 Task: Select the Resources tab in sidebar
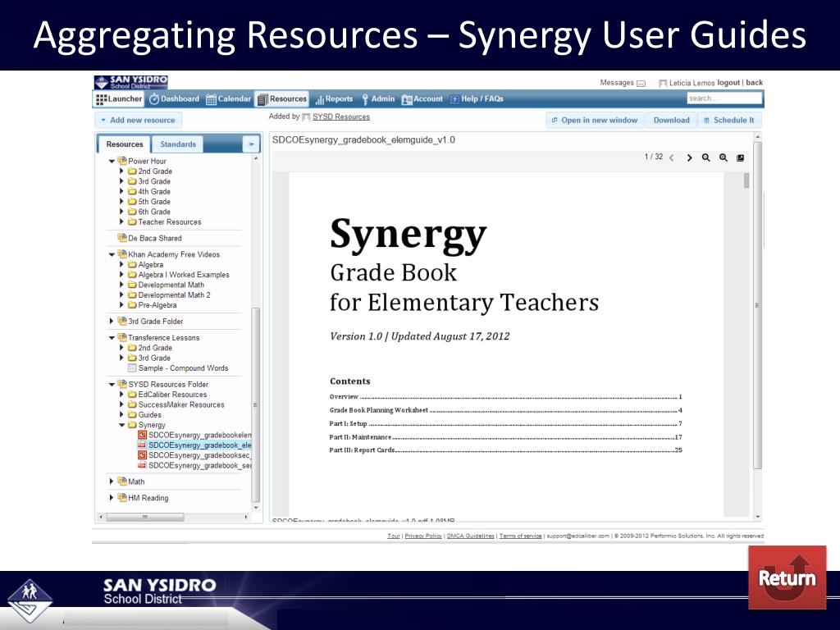(x=125, y=144)
